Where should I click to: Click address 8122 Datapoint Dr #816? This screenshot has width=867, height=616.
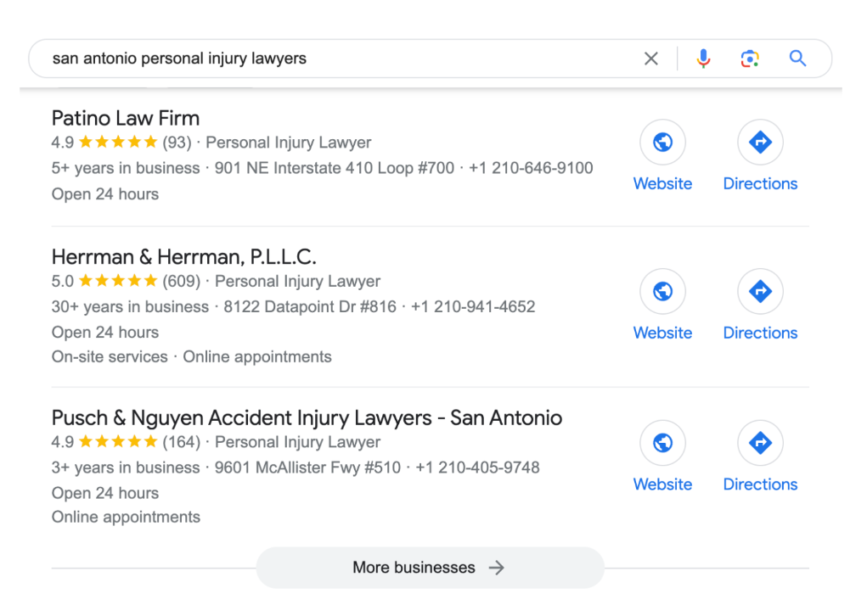tap(310, 306)
